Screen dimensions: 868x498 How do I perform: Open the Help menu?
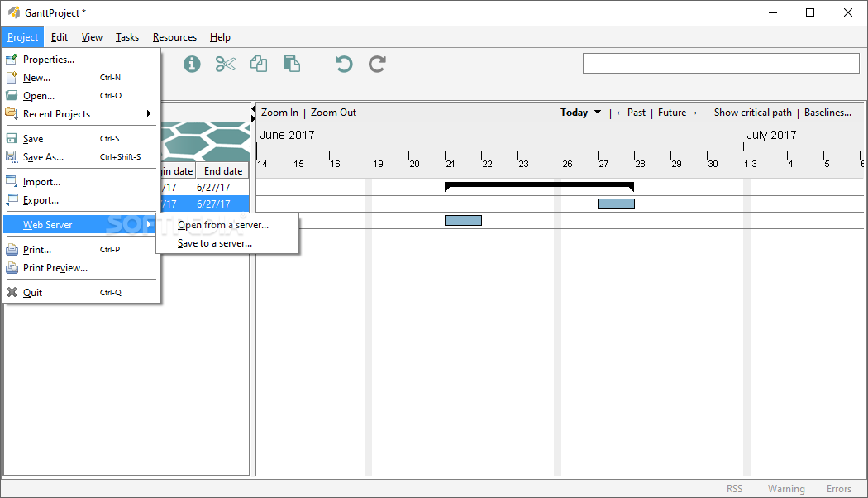[220, 37]
